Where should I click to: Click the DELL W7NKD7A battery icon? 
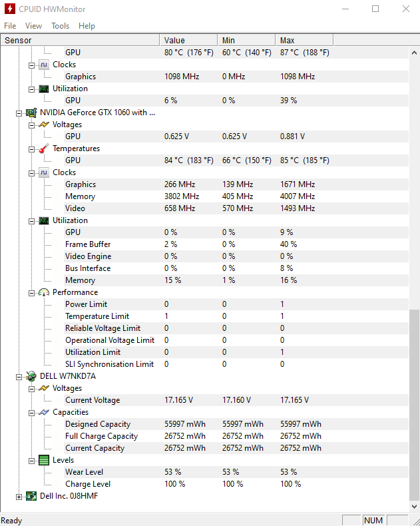click(x=31, y=376)
